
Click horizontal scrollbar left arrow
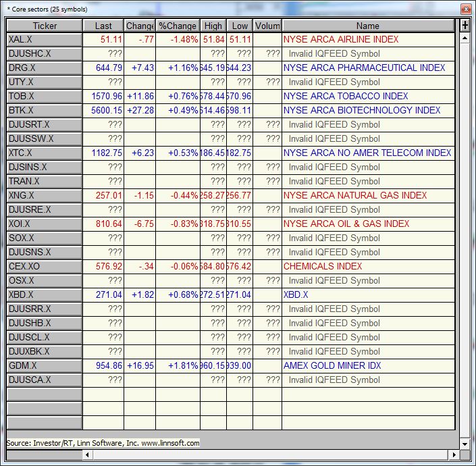pos(87,455)
